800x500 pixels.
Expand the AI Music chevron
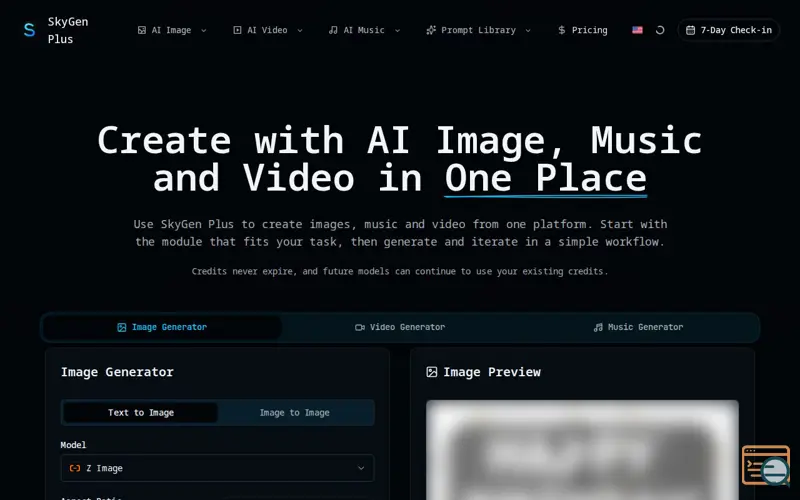tap(397, 31)
